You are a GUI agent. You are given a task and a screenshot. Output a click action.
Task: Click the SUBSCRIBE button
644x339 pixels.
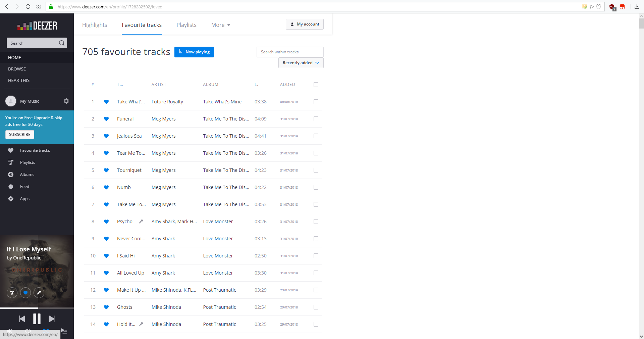coord(19,134)
